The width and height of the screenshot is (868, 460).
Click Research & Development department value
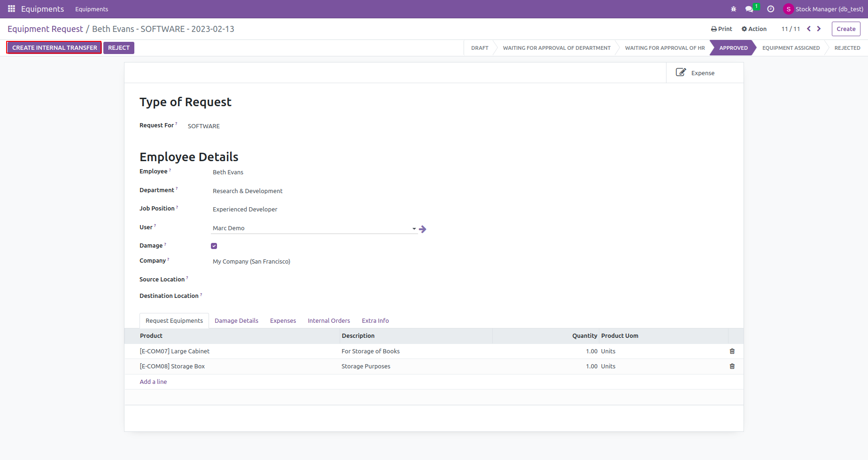pos(248,191)
